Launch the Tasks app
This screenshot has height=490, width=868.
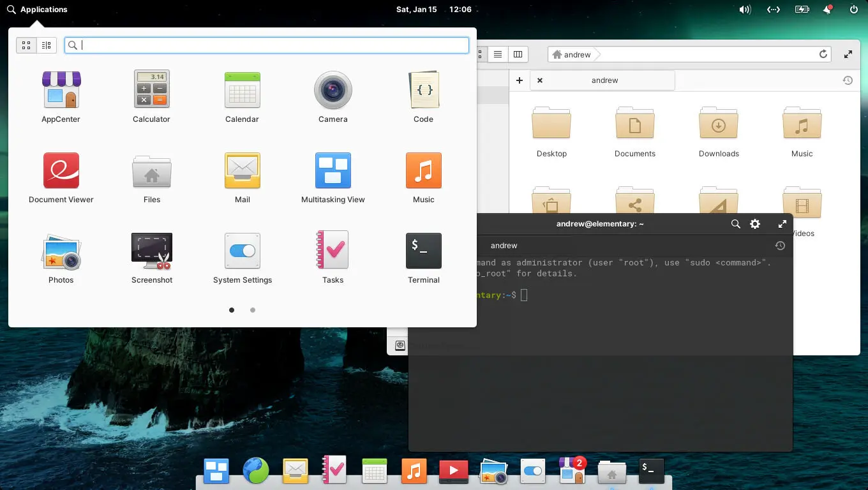tap(333, 258)
